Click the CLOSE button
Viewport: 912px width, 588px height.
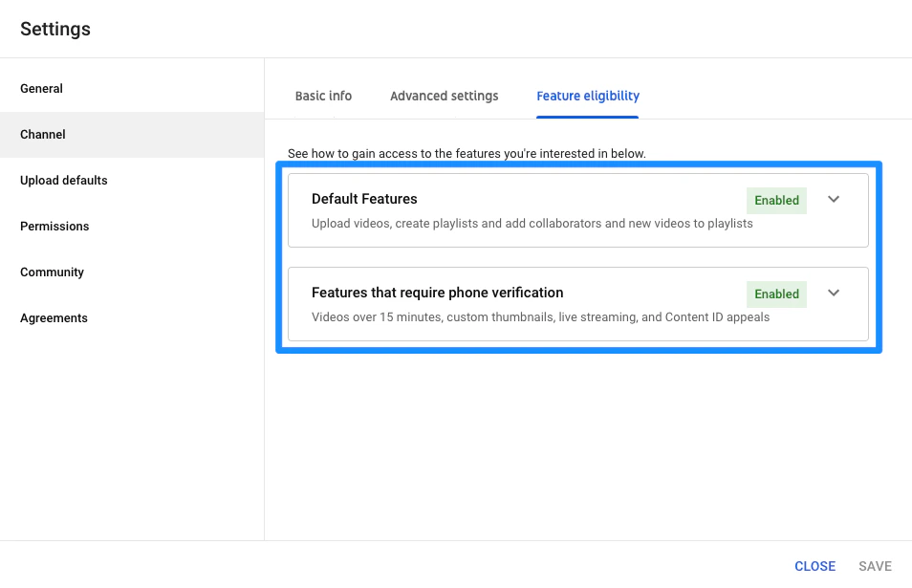tap(814, 566)
